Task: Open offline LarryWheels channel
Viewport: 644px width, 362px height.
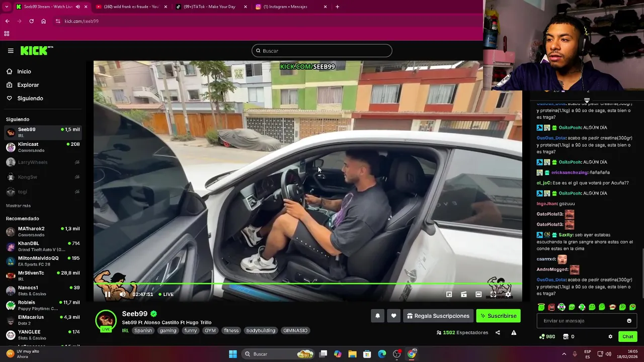Action: [43, 162]
